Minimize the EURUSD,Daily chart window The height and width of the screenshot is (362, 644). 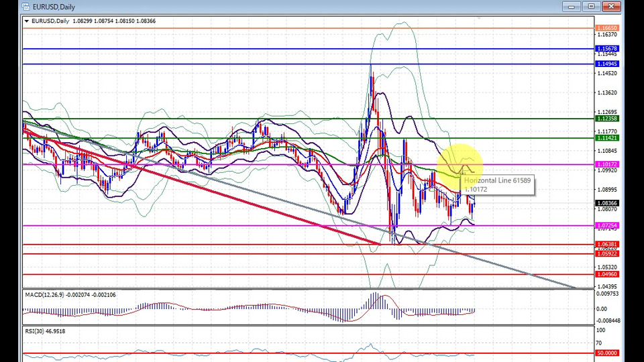click(572, 6)
